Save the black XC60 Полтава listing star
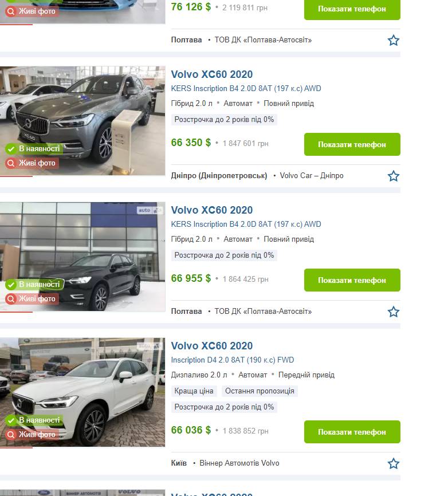This screenshot has width=448, height=496. click(393, 312)
